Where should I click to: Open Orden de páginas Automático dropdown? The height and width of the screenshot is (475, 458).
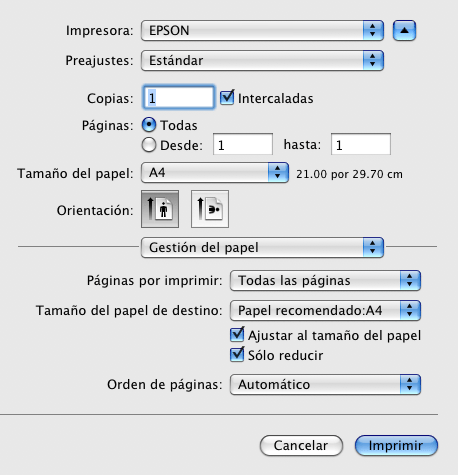pyautogui.click(x=325, y=384)
